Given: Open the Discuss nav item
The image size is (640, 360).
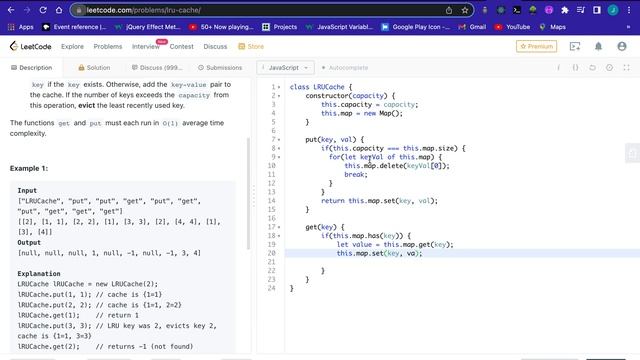Looking at the screenshot, I should click(x=215, y=47).
